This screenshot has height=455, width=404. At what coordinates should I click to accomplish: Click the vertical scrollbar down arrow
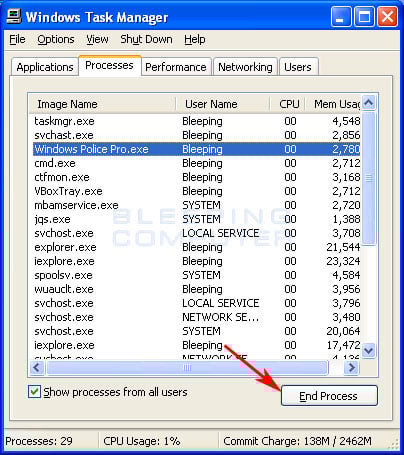pyautogui.click(x=369, y=350)
